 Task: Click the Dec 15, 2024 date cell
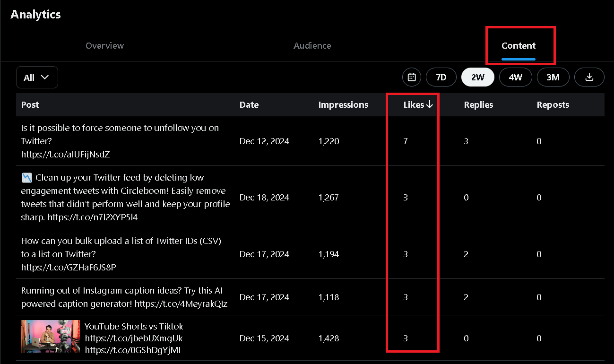(264, 338)
